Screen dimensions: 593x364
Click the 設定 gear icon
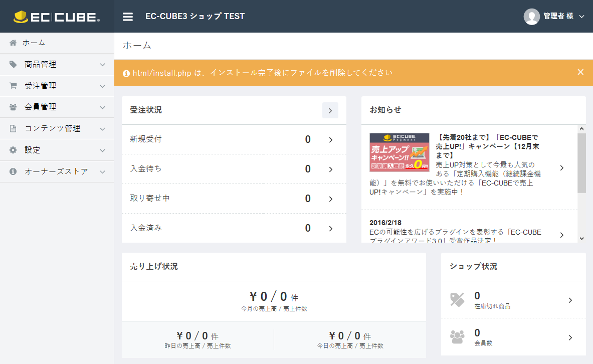[x=13, y=150]
